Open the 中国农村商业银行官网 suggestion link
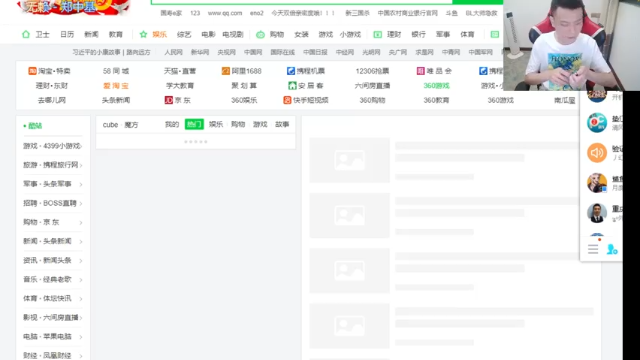Image resolution: width=640 pixels, height=360 pixels. pyautogui.click(x=407, y=13)
